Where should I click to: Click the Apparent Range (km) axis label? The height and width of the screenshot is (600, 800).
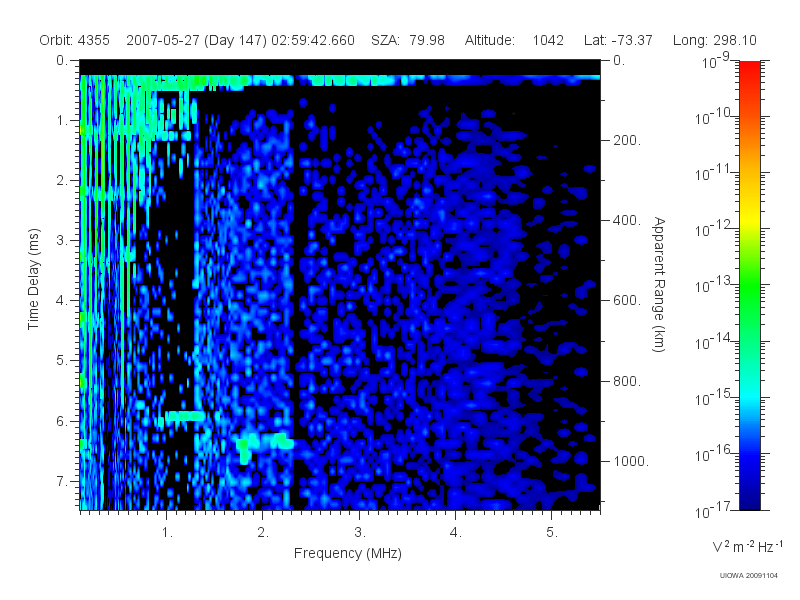(x=659, y=285)
